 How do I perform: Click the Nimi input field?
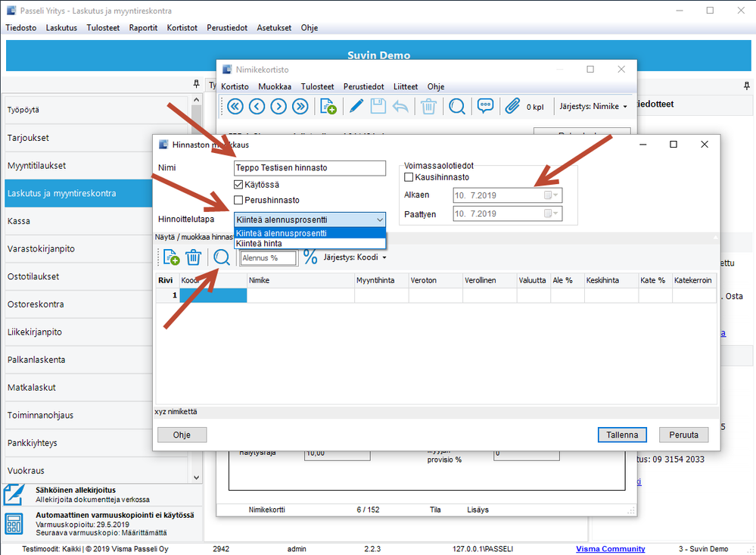pos(310,168)
